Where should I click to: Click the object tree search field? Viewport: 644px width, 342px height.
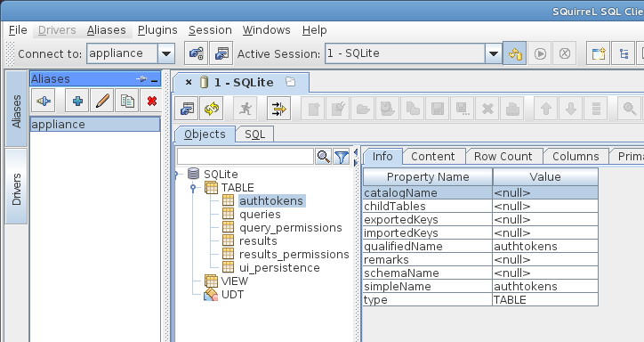(x=246, y=157)
